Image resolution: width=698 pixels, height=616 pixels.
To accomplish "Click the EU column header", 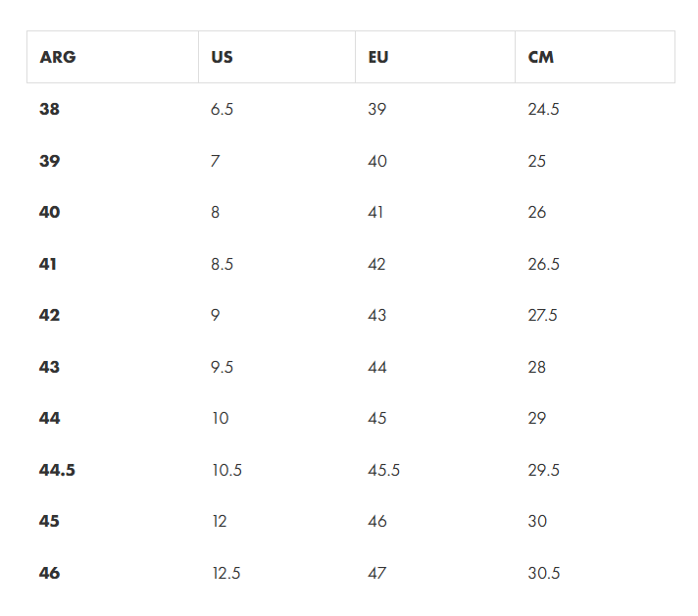I will [x=378, y=57].
